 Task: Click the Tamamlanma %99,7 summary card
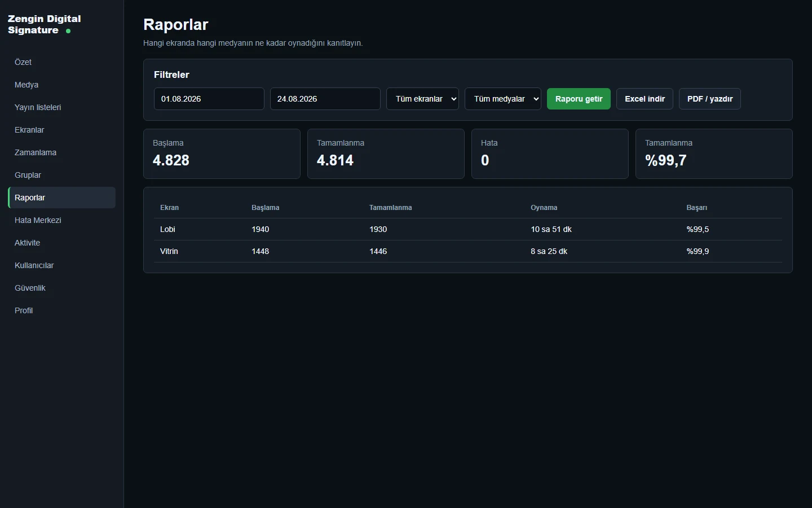pos(714,154)
